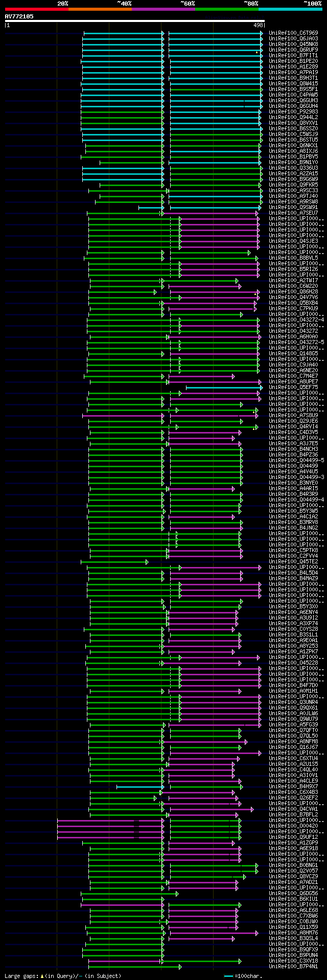Open UniRef100_B8BVL5 hit
Viewport: 327px width, 980px height.
click(293, 258)
